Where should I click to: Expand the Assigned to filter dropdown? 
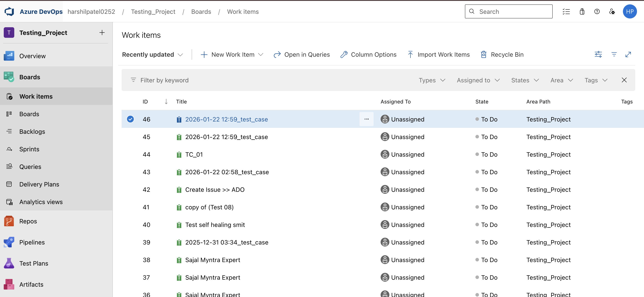(x=478, y=80)
